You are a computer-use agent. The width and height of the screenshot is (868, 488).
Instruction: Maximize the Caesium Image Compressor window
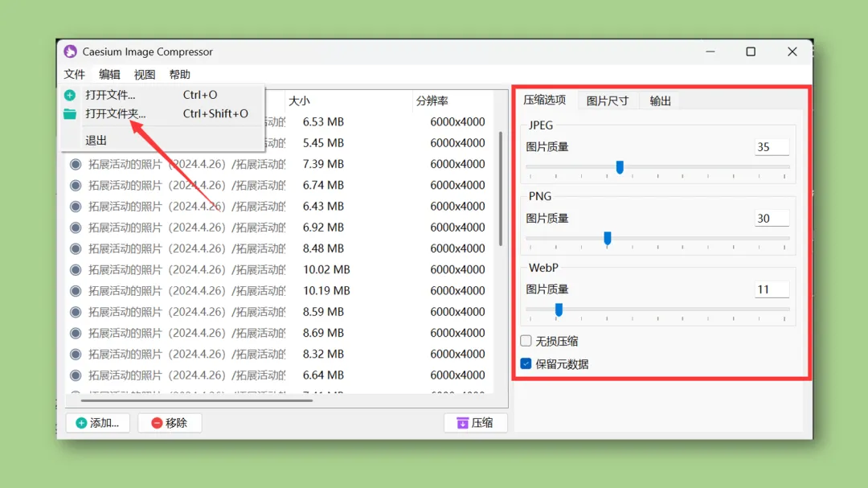point(751,51)
